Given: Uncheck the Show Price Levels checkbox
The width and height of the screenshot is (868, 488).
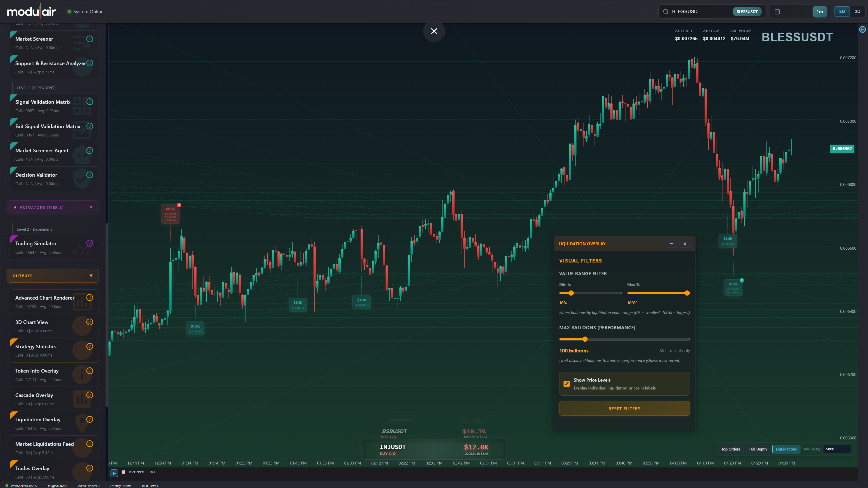Looking at the screenshot, I should [x=566, y=384].
